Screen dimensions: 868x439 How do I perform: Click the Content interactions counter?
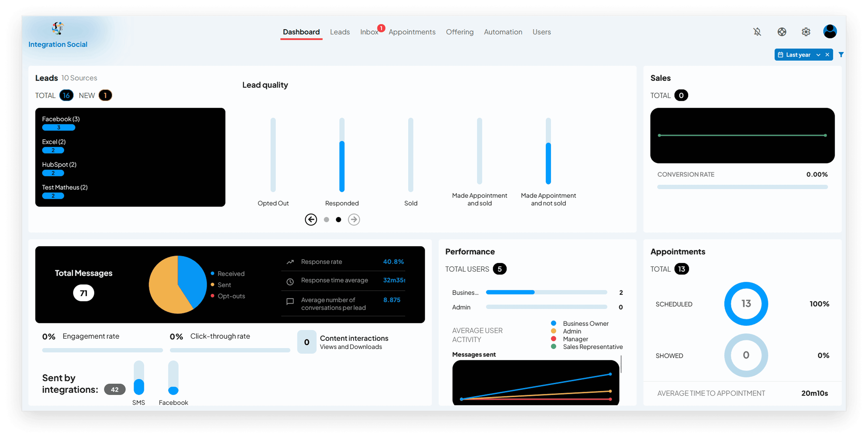click(x=307, y=342)
